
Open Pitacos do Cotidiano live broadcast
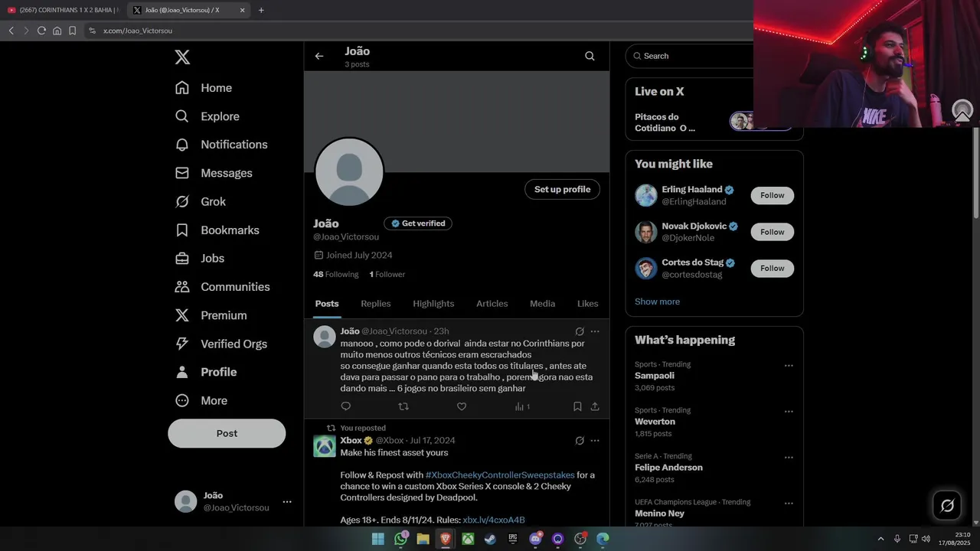pos(714,122)
